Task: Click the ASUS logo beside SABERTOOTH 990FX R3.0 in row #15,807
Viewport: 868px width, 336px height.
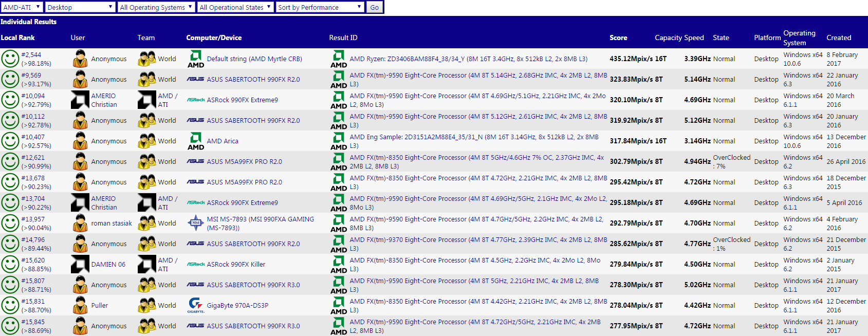Action: [x=196, y=285]
